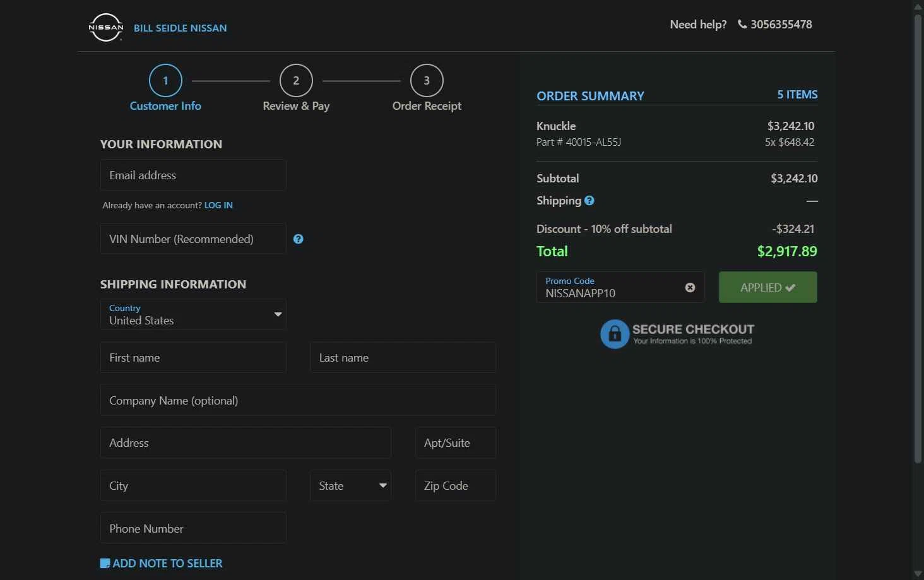
Task: Focus the City field
Action: pyautogui.click(x=193, y=486)
